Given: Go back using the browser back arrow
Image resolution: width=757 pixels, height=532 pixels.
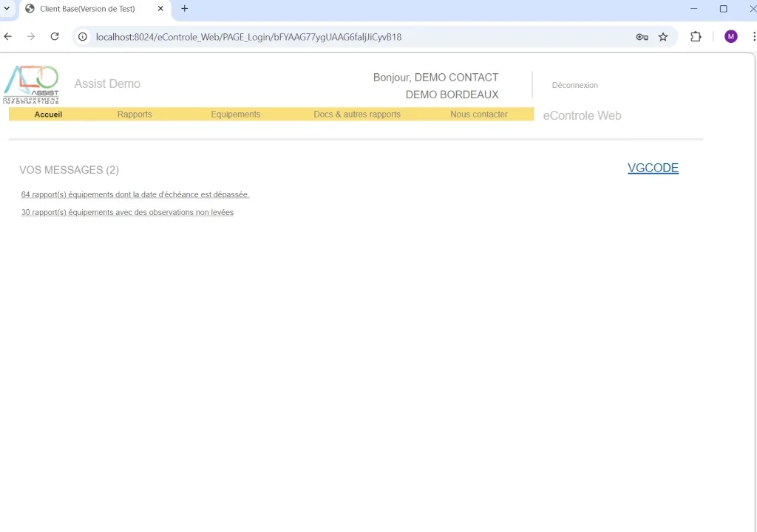Looking at the screenshot, I should coord(8,36).
